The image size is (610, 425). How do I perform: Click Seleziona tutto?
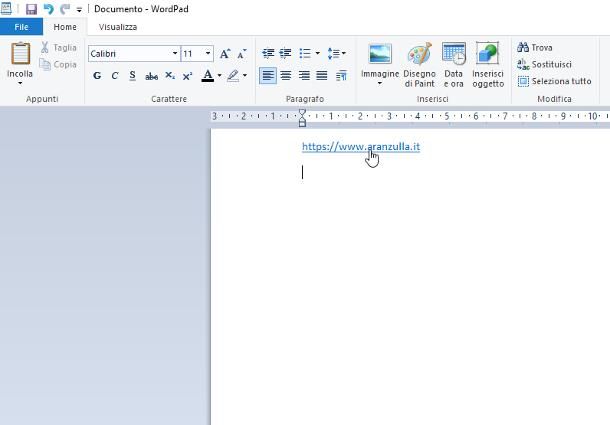click(555, 81)
